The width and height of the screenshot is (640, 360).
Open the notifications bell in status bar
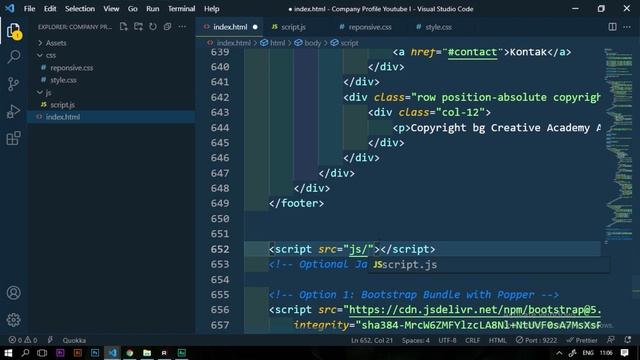627,340
